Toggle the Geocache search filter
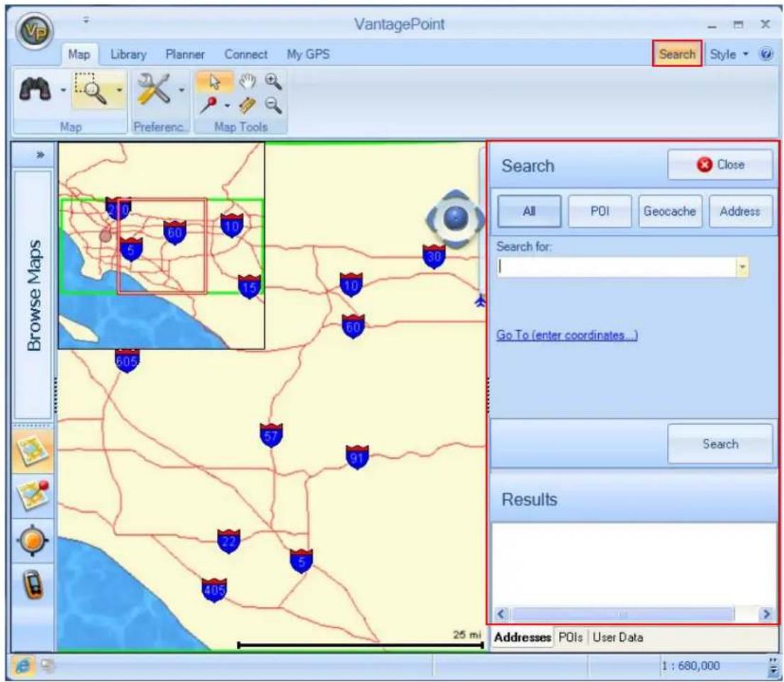The height and width of the screenshot is (682, 784). point(669,211)
